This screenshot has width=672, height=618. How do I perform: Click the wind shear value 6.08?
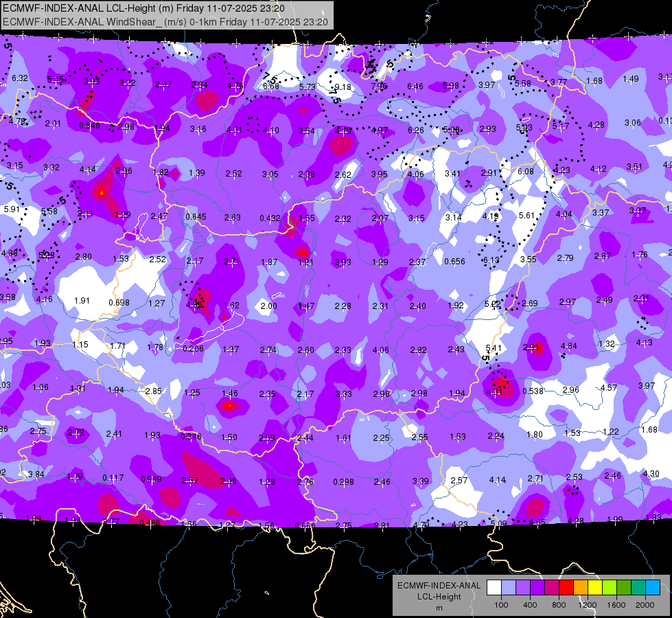526,172
